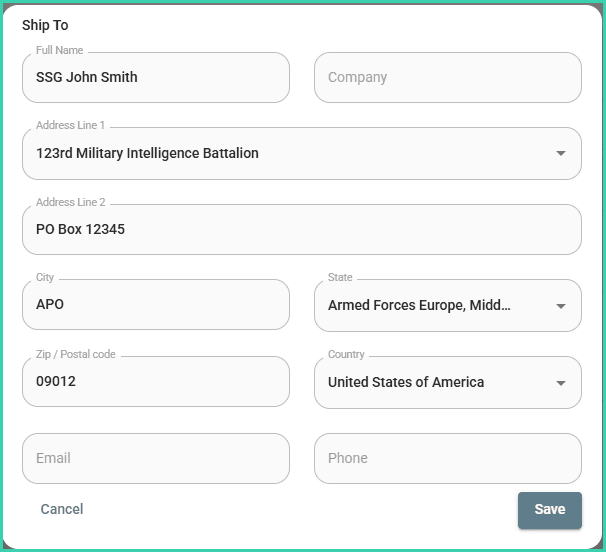Select the Address Line 2 field

click(301, 230)
